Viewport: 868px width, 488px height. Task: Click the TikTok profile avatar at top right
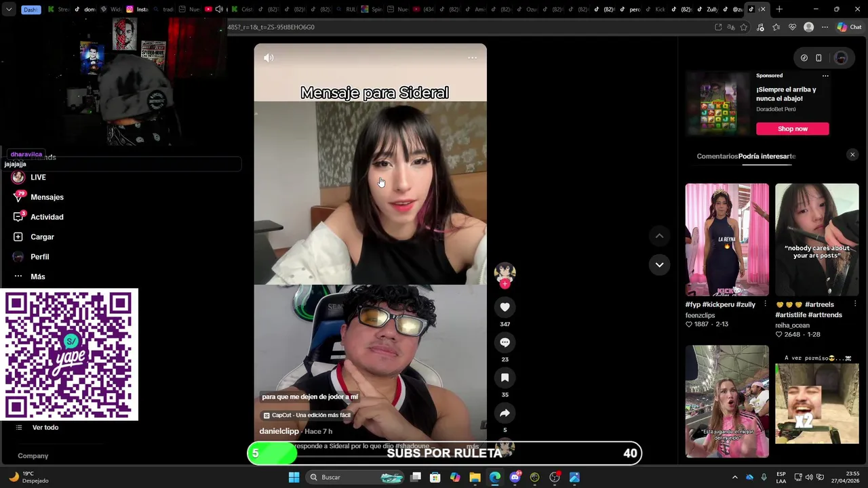pos(841,58)
